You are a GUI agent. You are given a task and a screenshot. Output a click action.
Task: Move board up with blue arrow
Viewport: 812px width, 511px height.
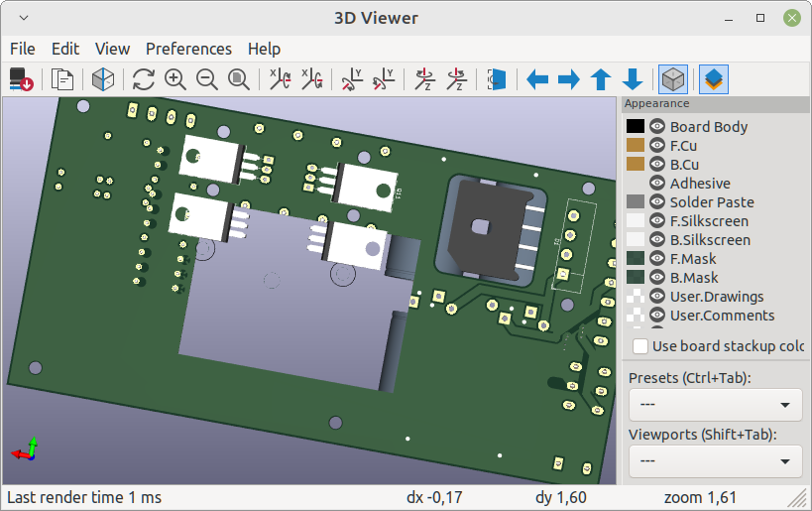click(x=601, y=79)
